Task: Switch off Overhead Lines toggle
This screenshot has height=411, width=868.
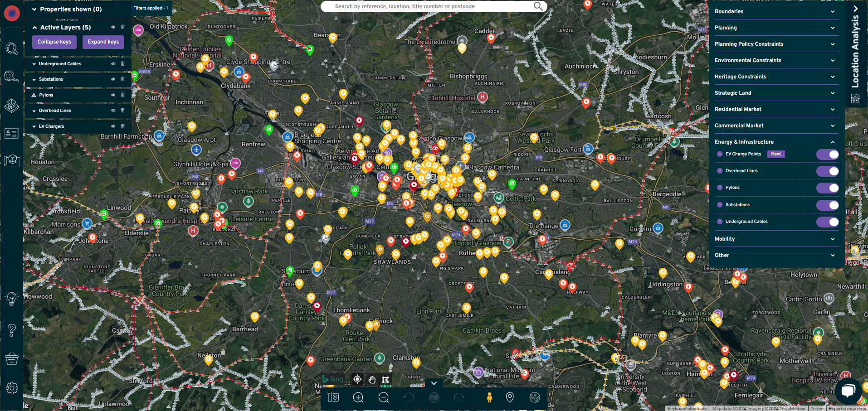Action: tap(828, 171)
